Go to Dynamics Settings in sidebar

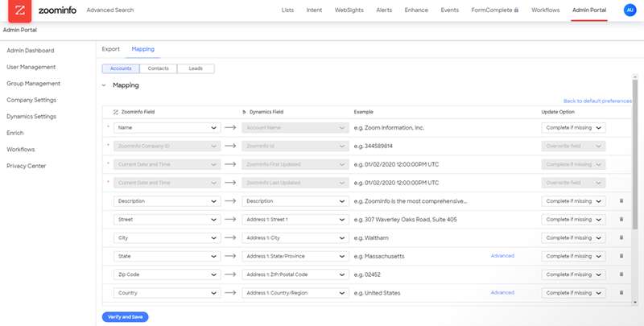[x=31, y=117]
